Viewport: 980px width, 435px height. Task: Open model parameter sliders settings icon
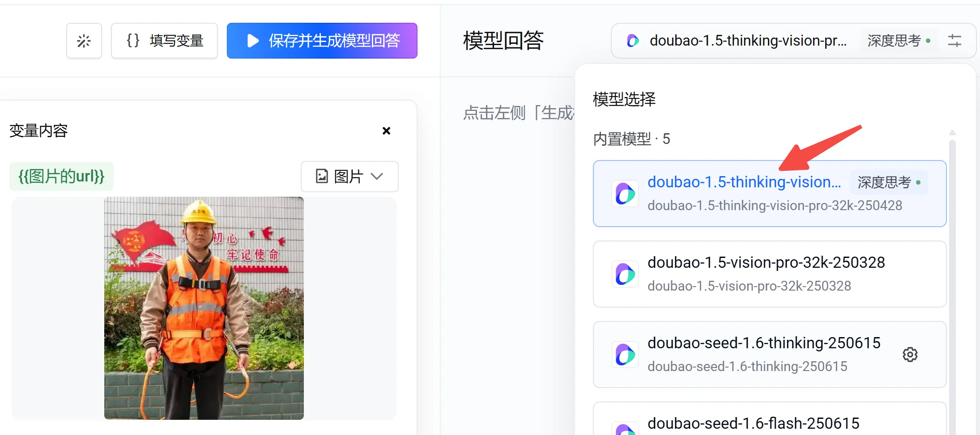point(954,41)
